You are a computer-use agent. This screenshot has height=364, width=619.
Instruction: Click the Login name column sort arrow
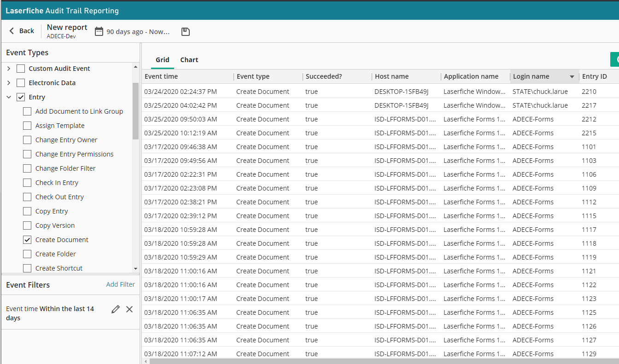point(572,77)
